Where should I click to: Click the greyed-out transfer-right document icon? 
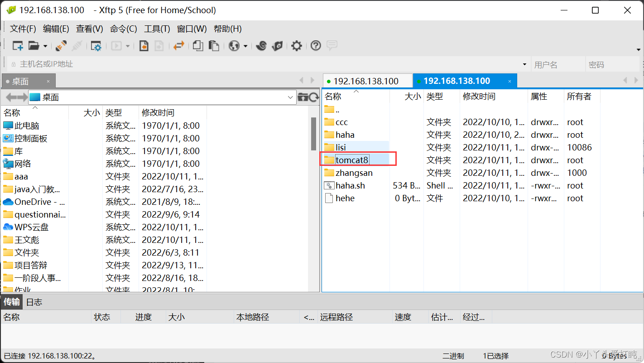coord(159,46)
